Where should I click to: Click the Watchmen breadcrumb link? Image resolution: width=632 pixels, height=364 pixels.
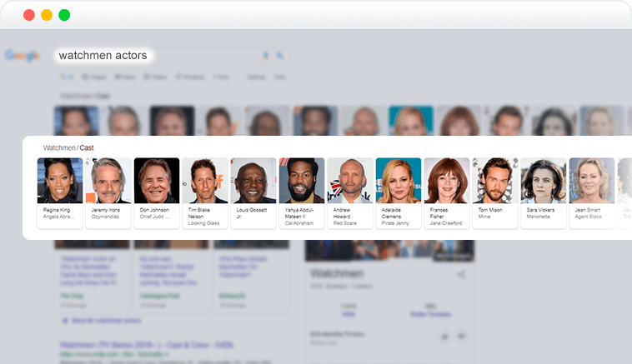(x=59, y=147)
